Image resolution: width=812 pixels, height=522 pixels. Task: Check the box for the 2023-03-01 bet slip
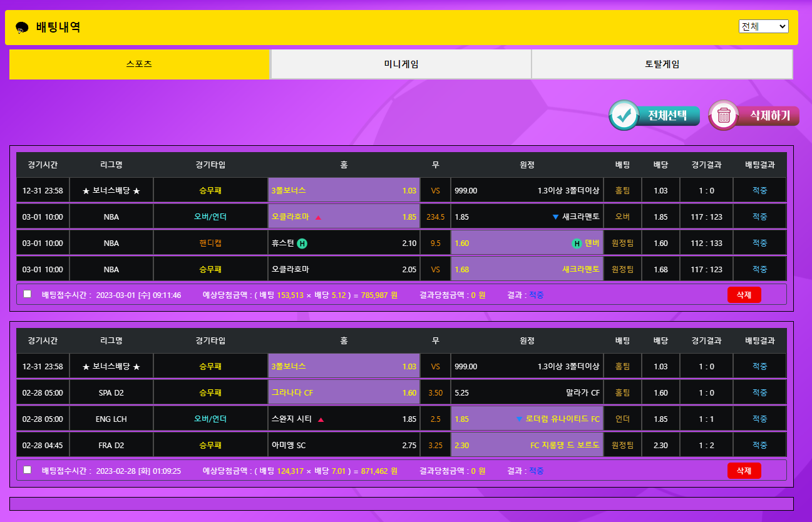(x=27, y=294)
